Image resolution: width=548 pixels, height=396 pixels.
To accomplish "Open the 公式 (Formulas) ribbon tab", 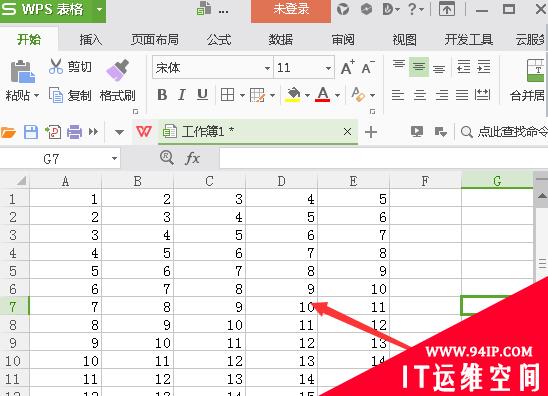I will pyautogui.click(x=219, y=39).
